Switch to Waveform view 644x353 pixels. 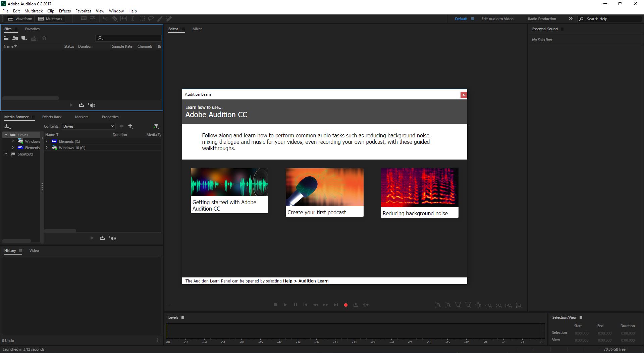pos(20,19)
